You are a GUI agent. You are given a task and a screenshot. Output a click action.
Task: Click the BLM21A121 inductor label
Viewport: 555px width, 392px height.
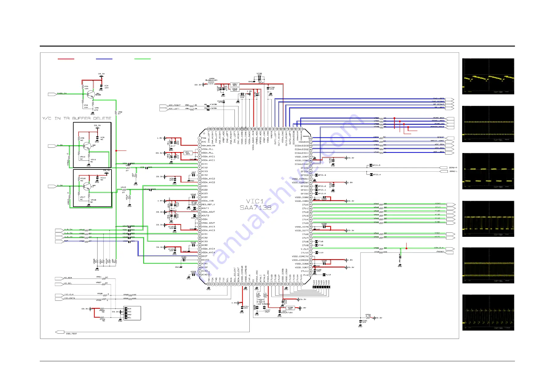212,80
